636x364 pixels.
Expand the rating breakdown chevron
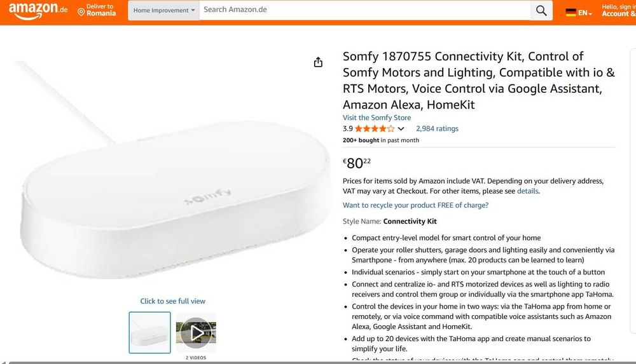401,129
